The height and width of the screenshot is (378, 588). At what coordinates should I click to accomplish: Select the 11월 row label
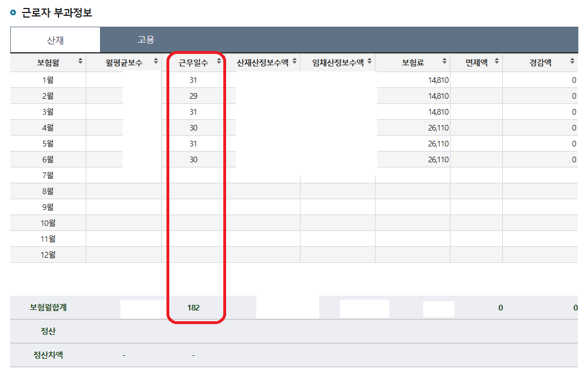pyautogui.click(x=48, y=239)
